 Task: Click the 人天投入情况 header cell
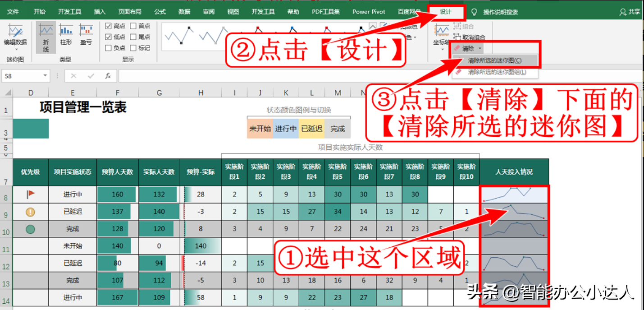(514, 171)
